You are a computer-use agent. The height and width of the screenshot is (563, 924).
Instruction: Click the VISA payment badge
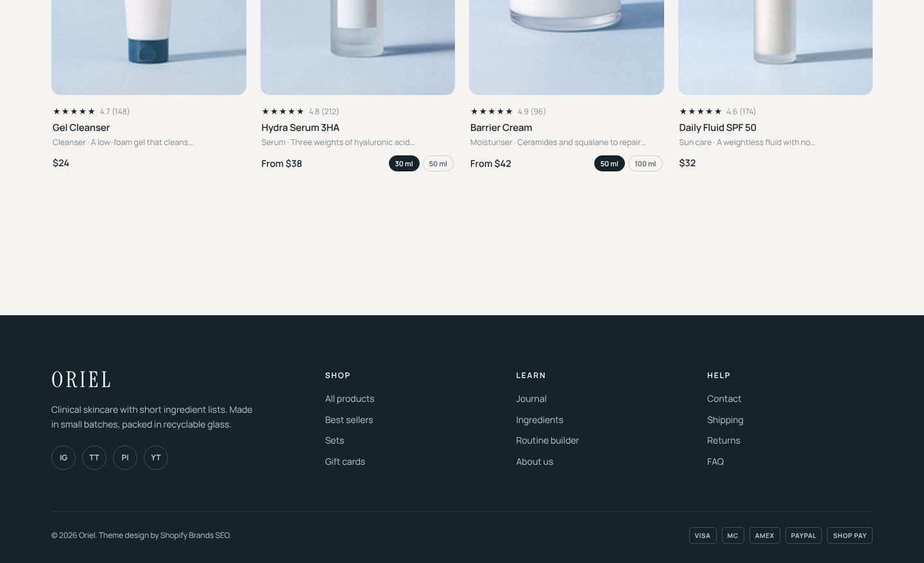pos(703,535)
